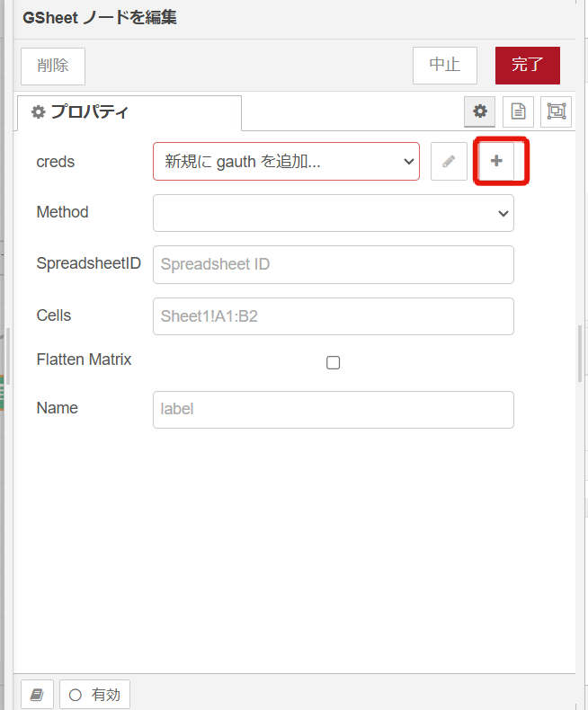
Task: Open node properties gear icon button
Action: click(x=480, y=111)
